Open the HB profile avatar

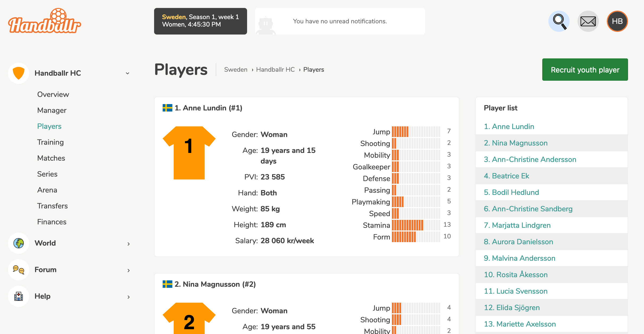pyautogui.click(x=617, y=21)
